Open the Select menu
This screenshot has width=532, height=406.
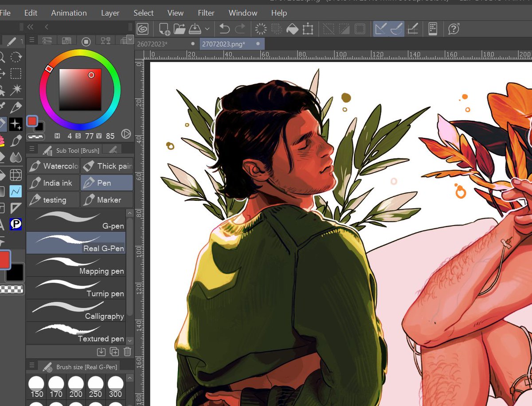coord(143,13)
